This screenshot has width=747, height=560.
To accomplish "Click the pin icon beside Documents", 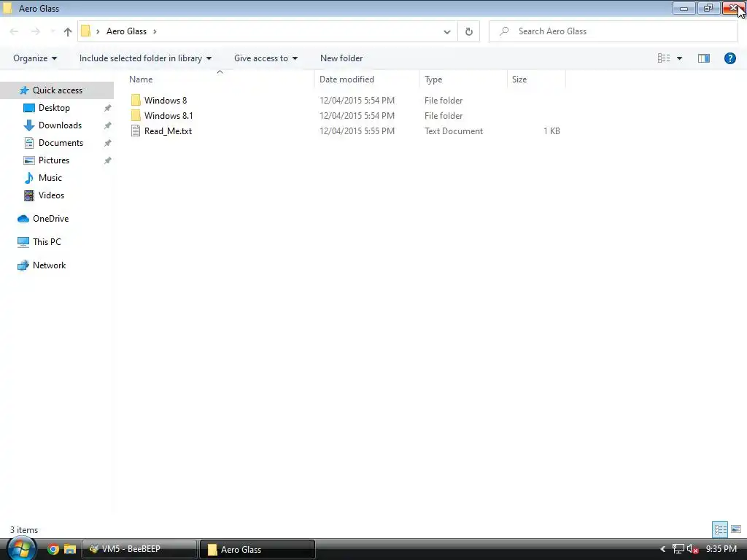I will click(108, 144).
